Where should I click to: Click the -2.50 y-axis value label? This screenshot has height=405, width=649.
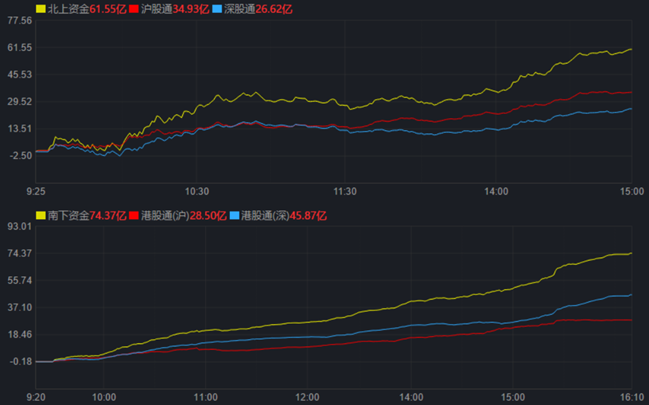click(x=19, y=155)
